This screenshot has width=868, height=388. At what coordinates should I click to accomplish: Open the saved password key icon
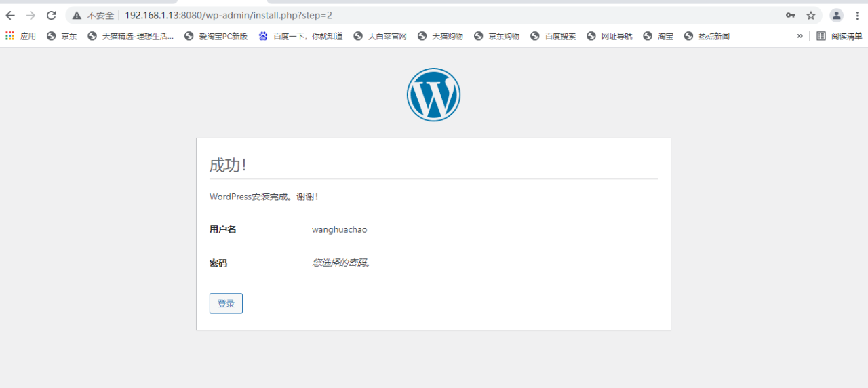pos(791,15)
